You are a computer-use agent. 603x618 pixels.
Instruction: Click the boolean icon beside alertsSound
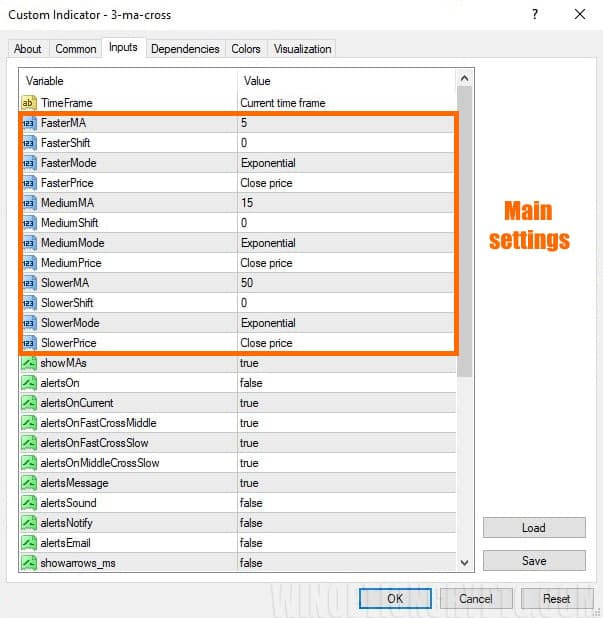tap(29, 503)
